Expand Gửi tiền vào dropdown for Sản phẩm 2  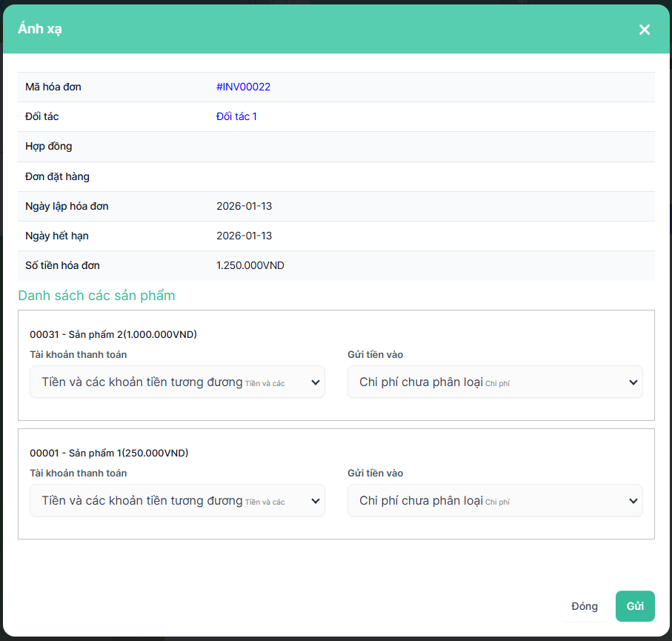tap(495, 382)
